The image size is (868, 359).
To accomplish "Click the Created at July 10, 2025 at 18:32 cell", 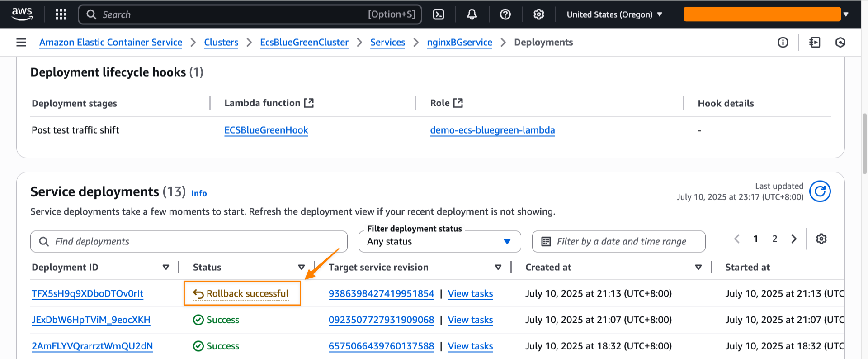I will pos(599,346).
